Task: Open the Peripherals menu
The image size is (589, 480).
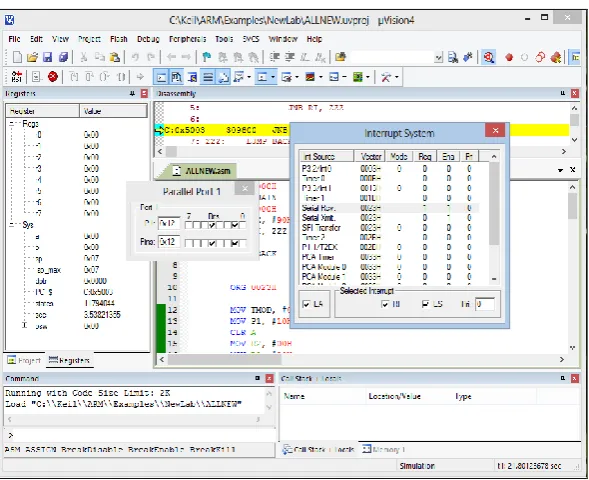Action: (187, 39)
